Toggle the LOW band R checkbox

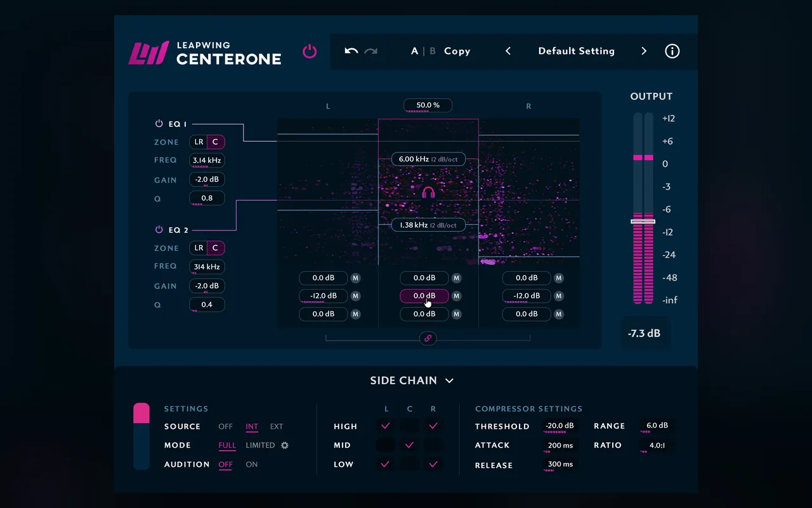click(x=433, y=464)
